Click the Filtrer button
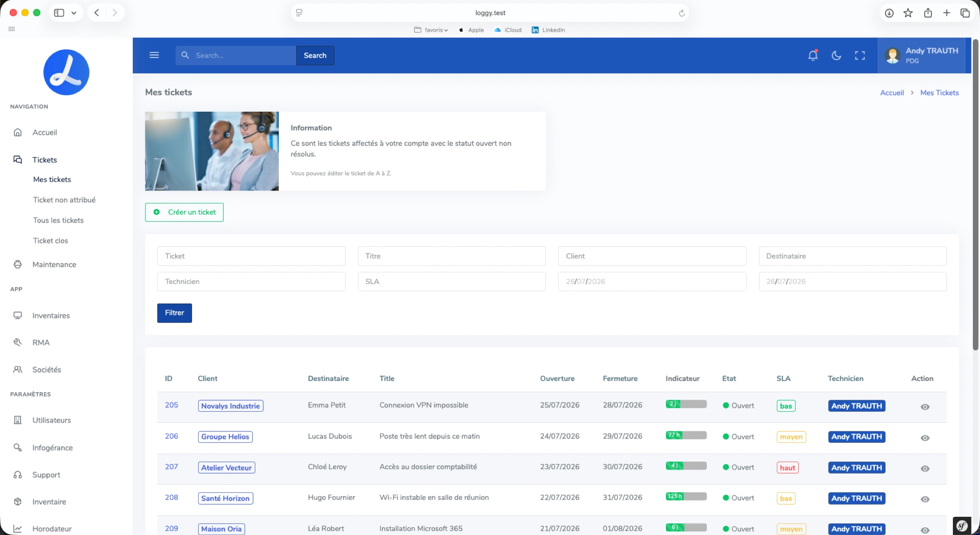 click(x=174, y=313)
